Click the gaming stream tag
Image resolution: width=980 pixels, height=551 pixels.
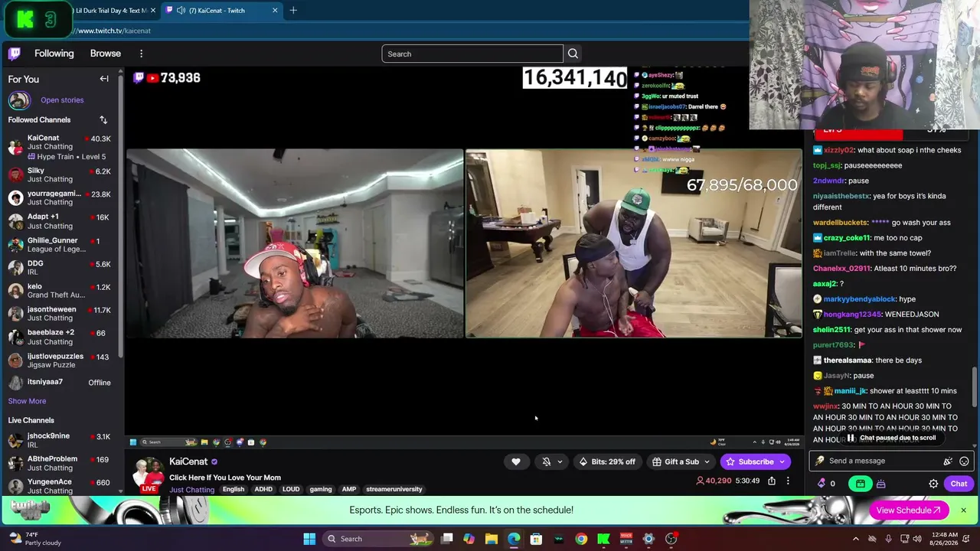click(321, 490)
